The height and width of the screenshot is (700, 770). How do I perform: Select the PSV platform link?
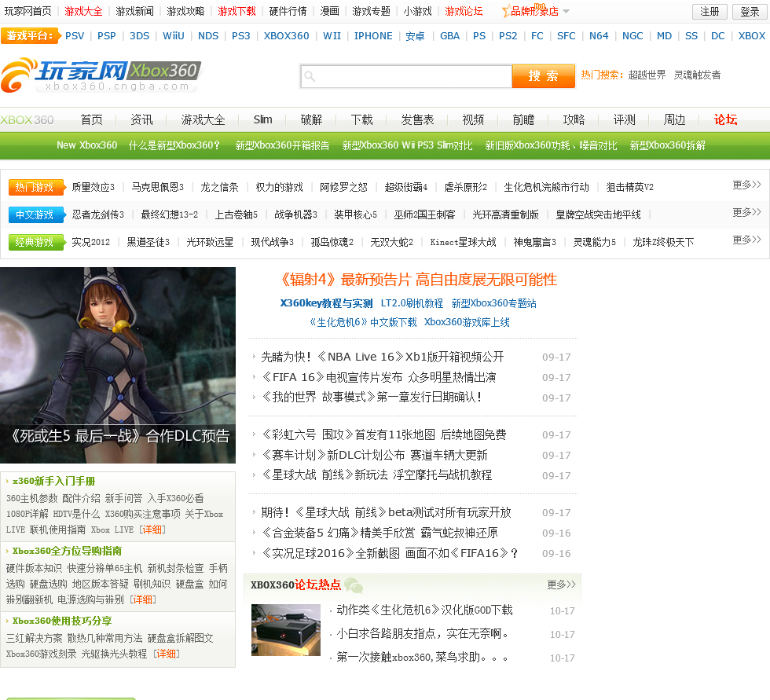click(75, 36)
